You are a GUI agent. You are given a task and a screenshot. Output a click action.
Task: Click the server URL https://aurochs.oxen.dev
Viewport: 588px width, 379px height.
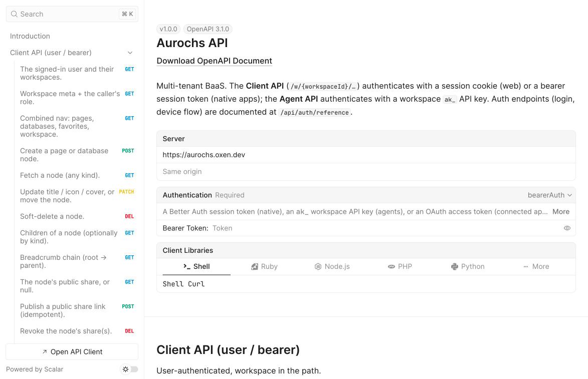(x=204, y=155)
